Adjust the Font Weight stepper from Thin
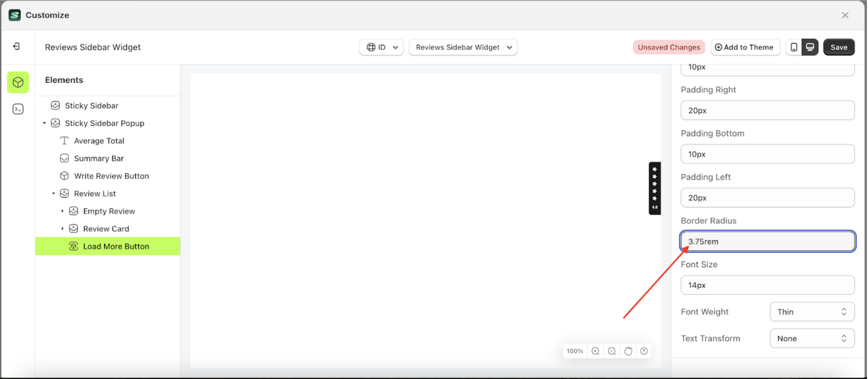 coord(844,311)
